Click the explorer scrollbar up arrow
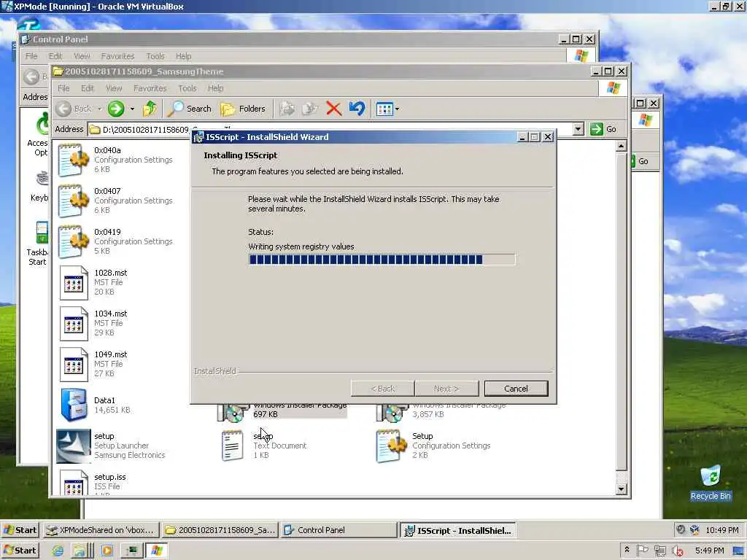747x560 pixels. coord(621,146)
